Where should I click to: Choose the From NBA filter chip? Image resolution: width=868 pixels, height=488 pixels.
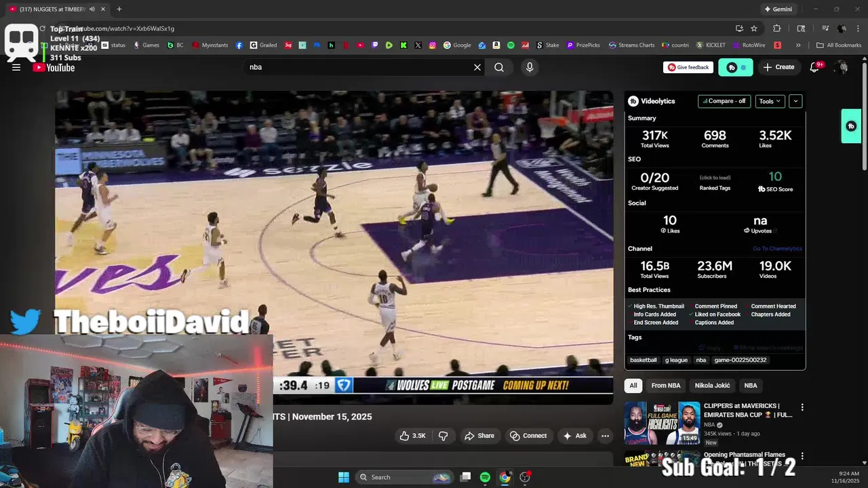(666, 386)
